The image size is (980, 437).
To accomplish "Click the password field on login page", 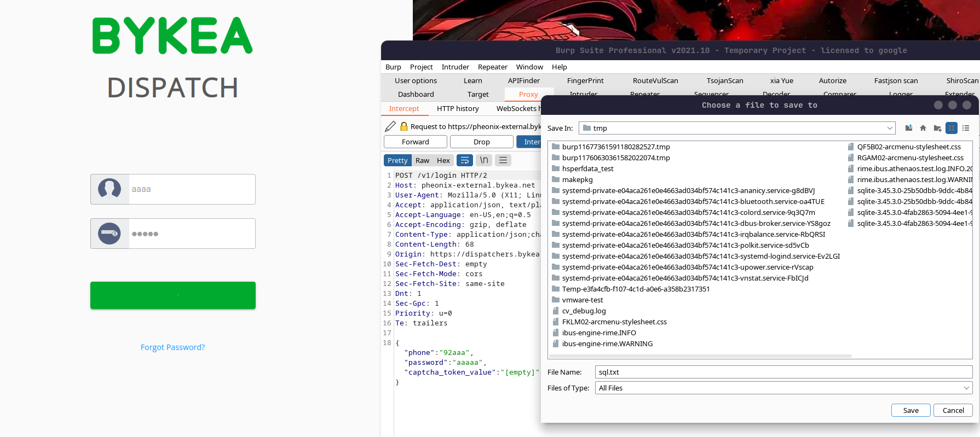I will pyautogui.click(x=192, y=234).
